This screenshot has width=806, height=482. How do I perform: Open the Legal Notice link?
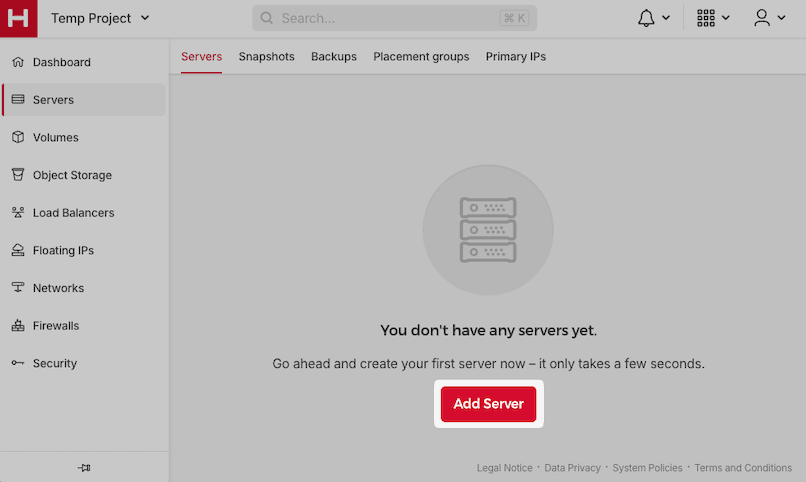coord(504,468)
